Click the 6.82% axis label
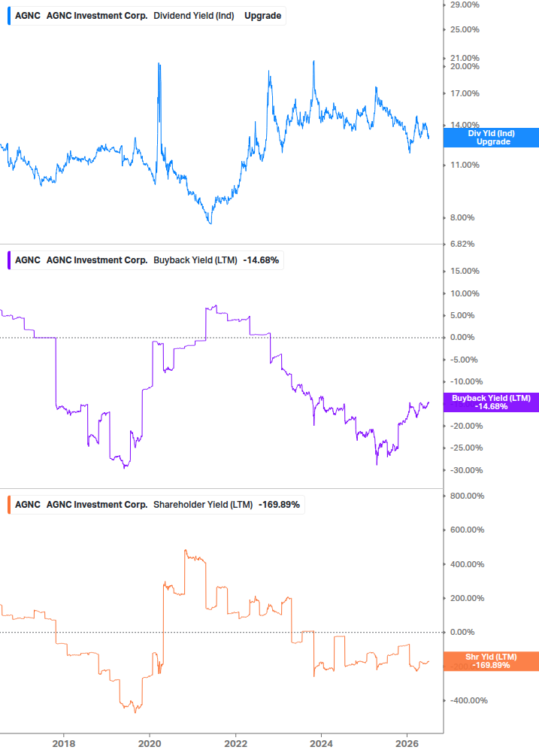This screenshot has height=756, width=539. [462, 244]
